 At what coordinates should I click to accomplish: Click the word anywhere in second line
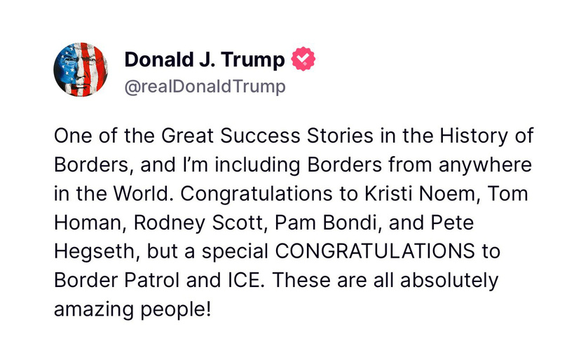coord(485,165)
